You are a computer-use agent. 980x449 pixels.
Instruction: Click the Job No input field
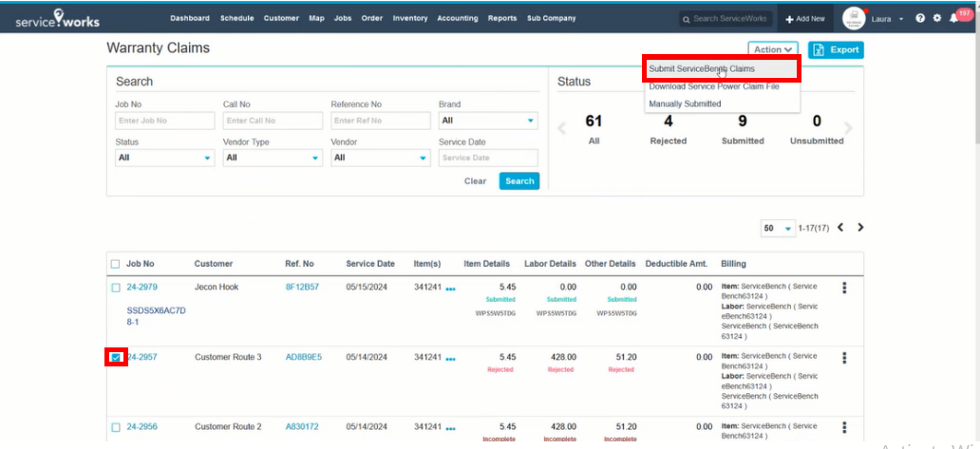click(x=165, y=121)
